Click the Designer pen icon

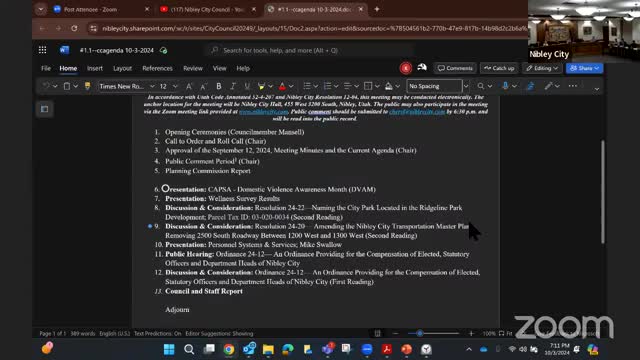pos(548,86)
